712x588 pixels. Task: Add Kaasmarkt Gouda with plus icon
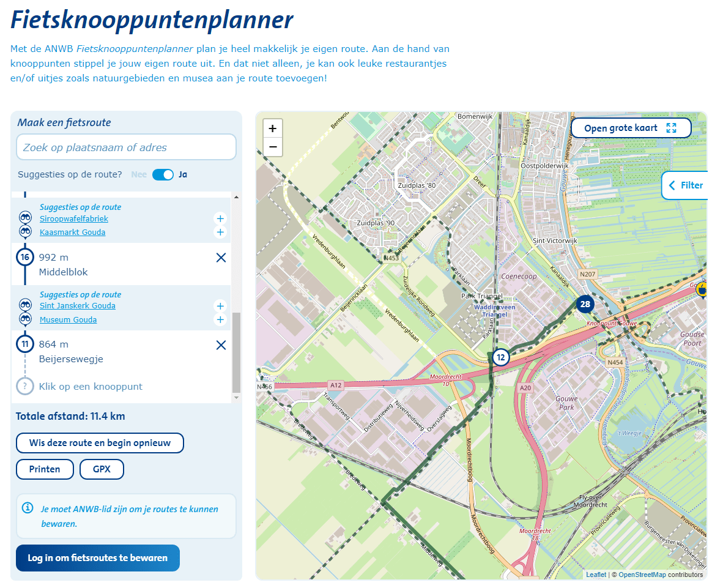[220, 232]
